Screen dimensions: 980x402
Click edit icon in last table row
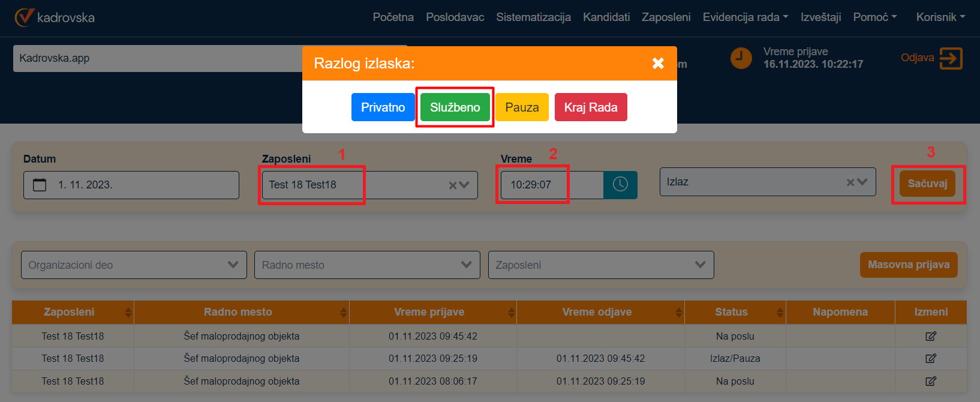(x=930, y=381)
